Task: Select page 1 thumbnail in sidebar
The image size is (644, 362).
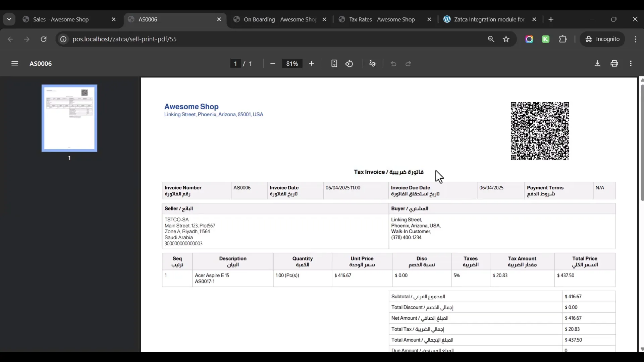Action: point(69,118)
